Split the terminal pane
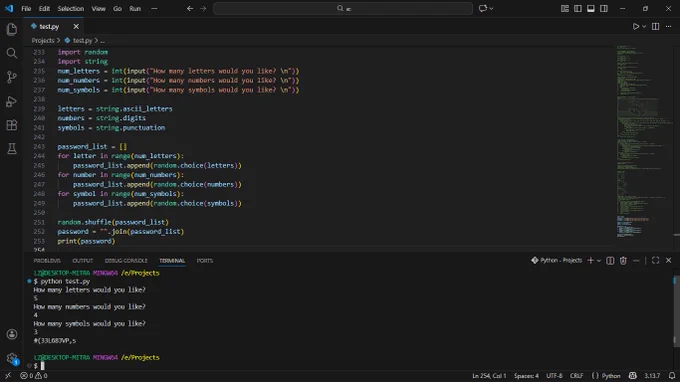This screenshot has width=680, height=382. coord(610,260)
